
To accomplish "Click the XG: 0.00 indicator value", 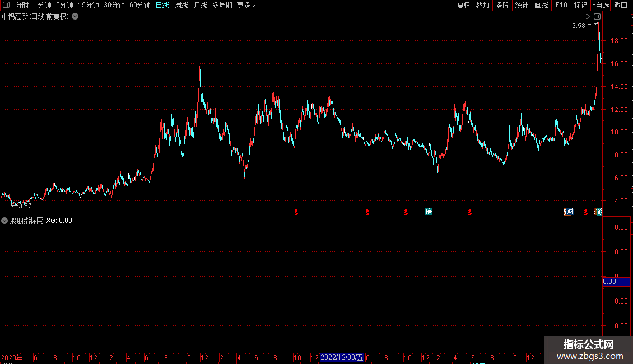I will (x=59, y=221).
